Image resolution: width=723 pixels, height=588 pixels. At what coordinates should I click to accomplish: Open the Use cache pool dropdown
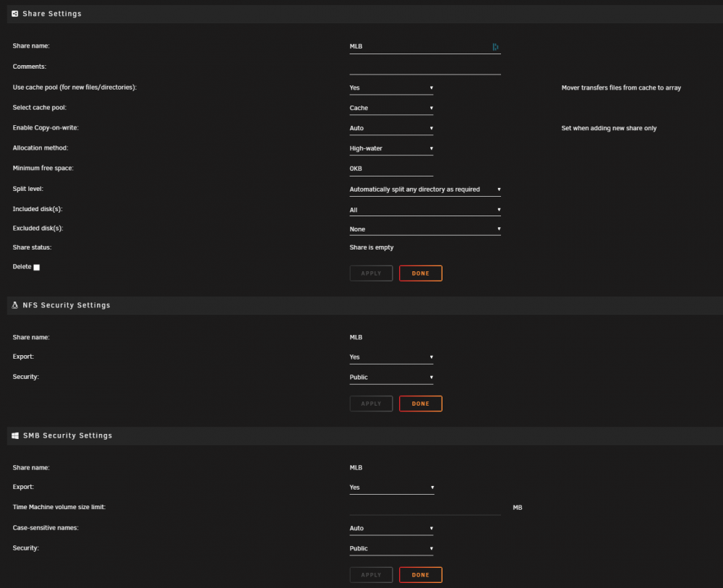click(391, 88)
